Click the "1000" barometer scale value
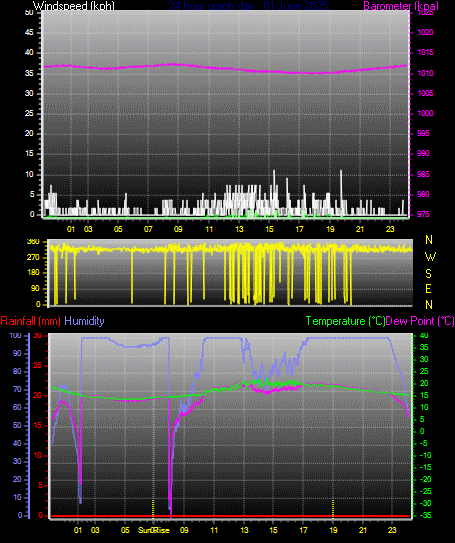 click(x=425, y=113)
